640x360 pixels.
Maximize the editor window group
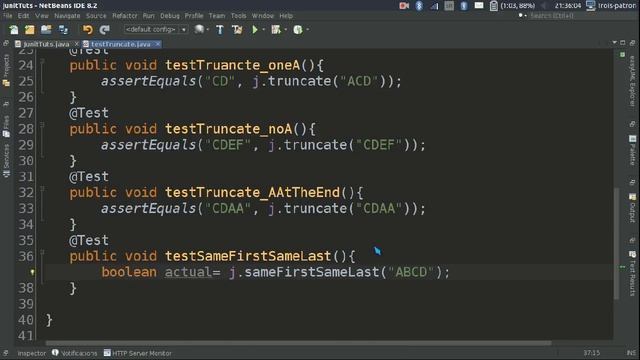[x=622, y=42]
